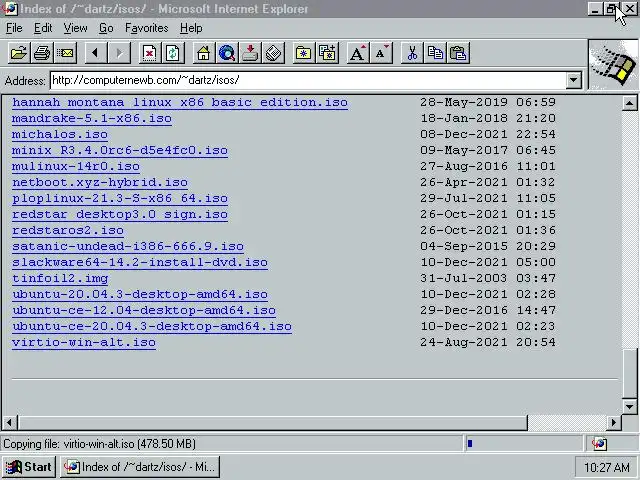
Task: Click the Paste clipboard icon
Action: click(458, 53)
